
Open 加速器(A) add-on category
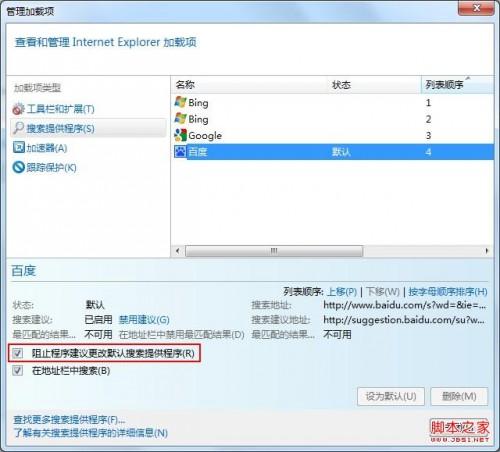point(47,148)
